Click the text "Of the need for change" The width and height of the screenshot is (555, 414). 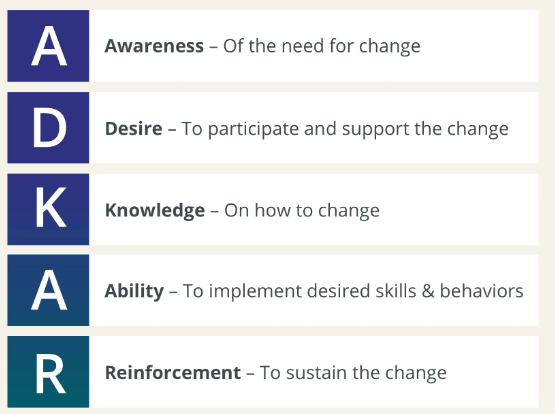tap(322, 46)
